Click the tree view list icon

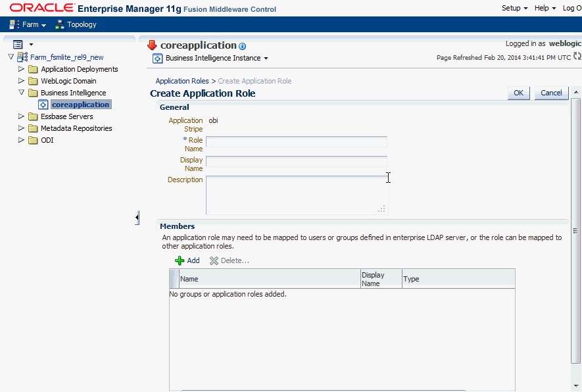18,45
